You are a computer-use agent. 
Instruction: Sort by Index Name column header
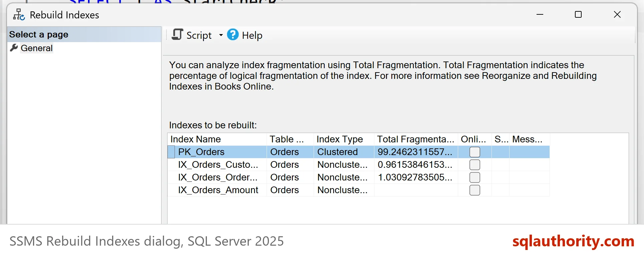coord(217,139)
